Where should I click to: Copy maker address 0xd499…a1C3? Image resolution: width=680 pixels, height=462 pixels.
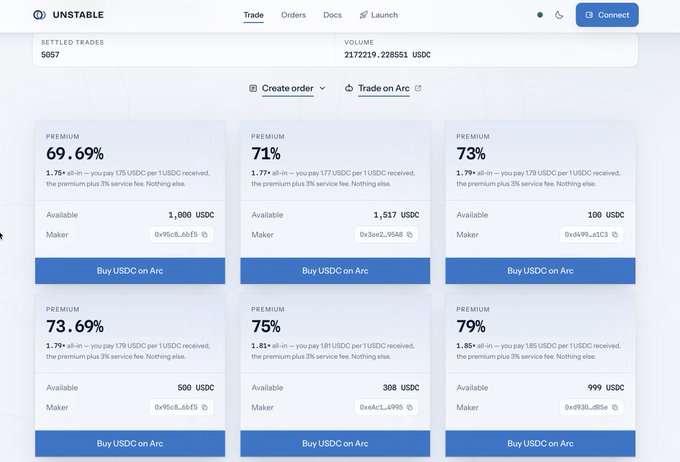pos(615,235)
